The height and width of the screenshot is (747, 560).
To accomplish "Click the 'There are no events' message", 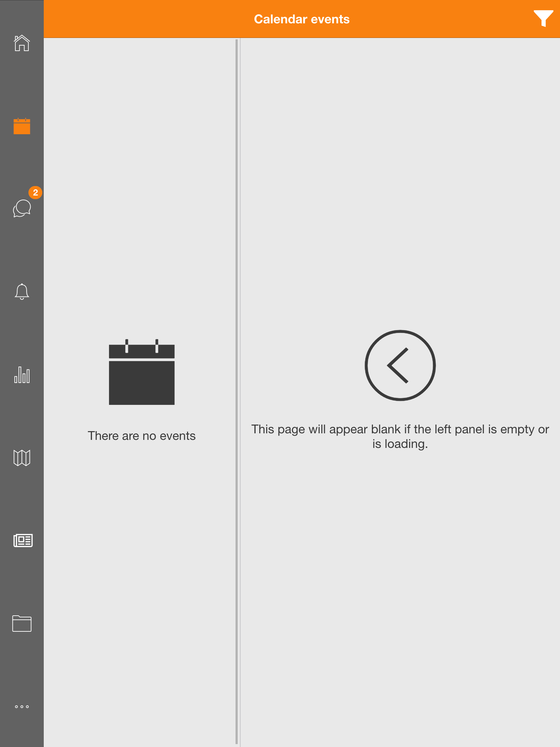I will click(142, 436).
